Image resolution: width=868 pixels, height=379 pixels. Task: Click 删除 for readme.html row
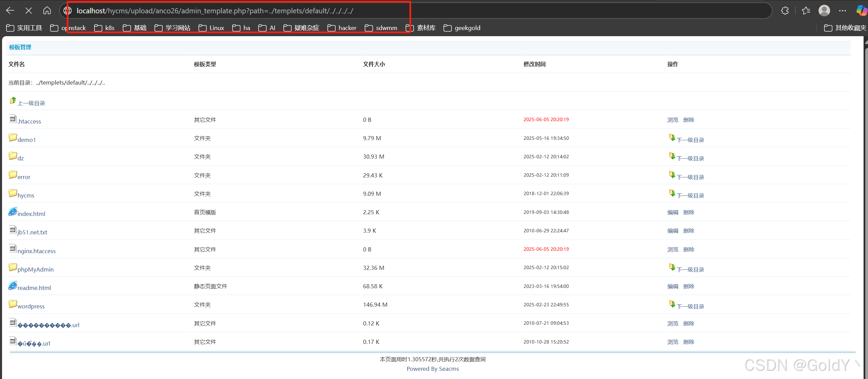pyautogui.click(x=689, y=286)
